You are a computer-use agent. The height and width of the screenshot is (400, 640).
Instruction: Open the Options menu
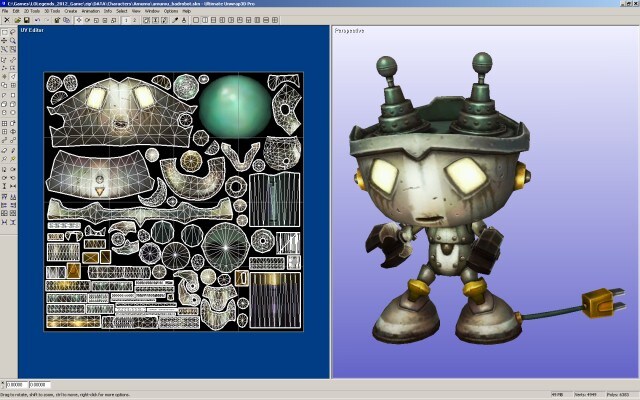pyautogui.click(x=170, y=11)
